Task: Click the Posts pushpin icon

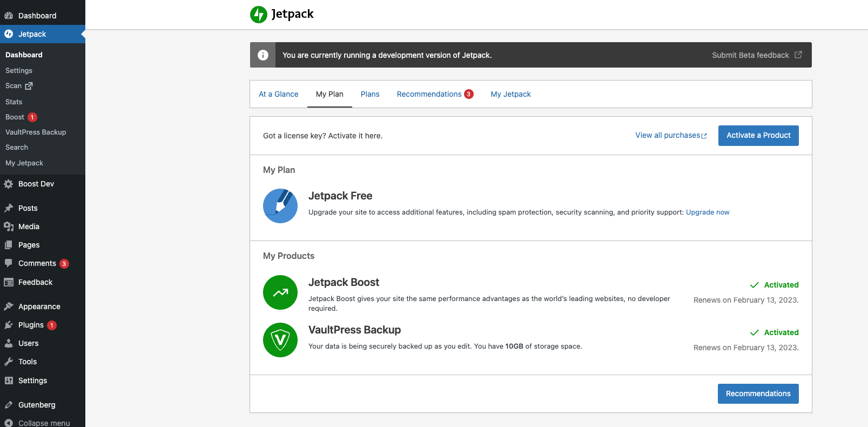Action: (9, 208)
